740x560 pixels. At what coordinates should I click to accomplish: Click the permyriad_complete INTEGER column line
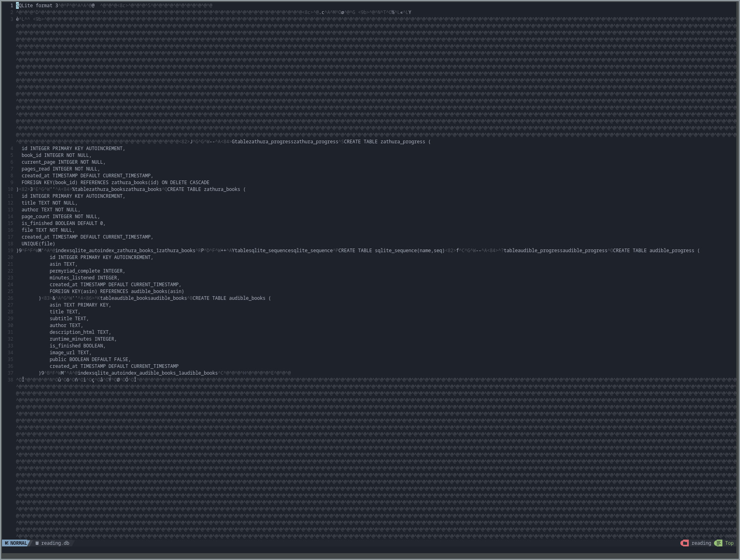(x=87, y=271)
